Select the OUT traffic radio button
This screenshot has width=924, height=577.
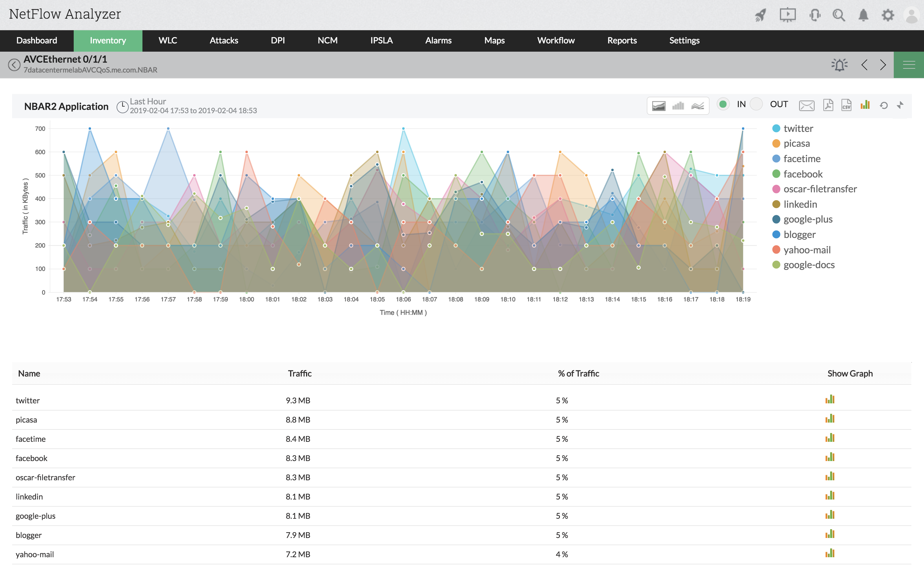[x=756, y=104]
